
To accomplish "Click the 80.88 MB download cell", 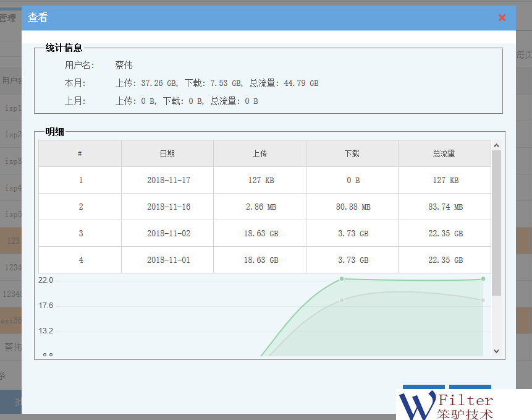I will click(353, 207).
